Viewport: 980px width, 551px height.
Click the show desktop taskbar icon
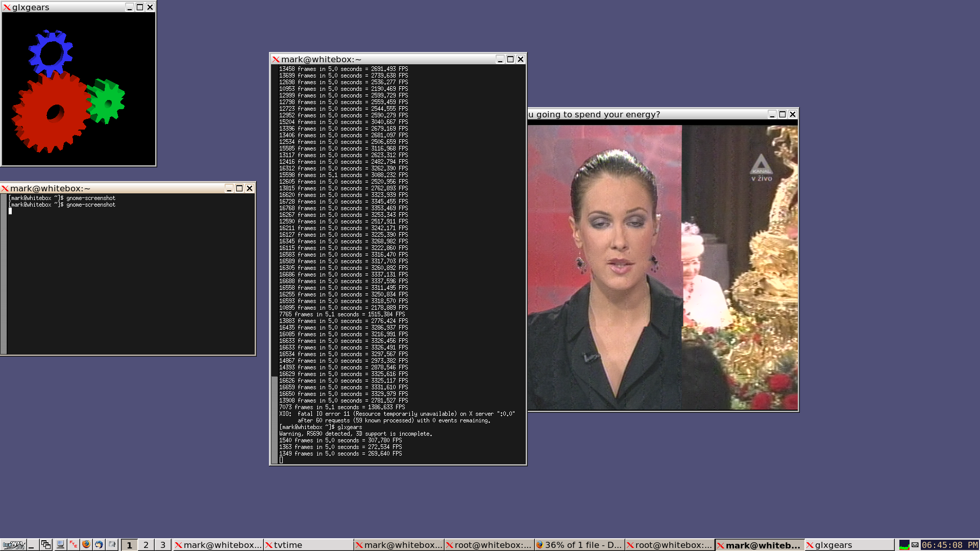[x=32, y=545]
